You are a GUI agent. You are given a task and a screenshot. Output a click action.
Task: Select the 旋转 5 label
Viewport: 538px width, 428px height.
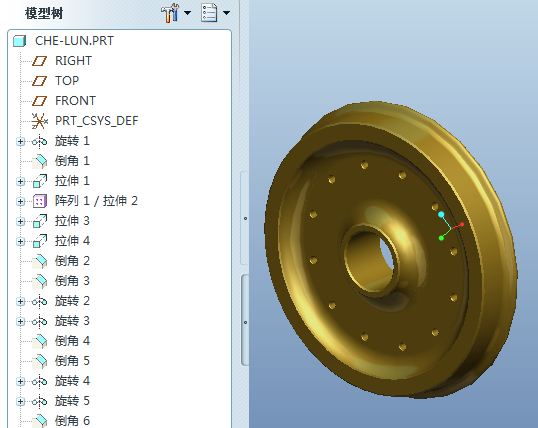72,401
